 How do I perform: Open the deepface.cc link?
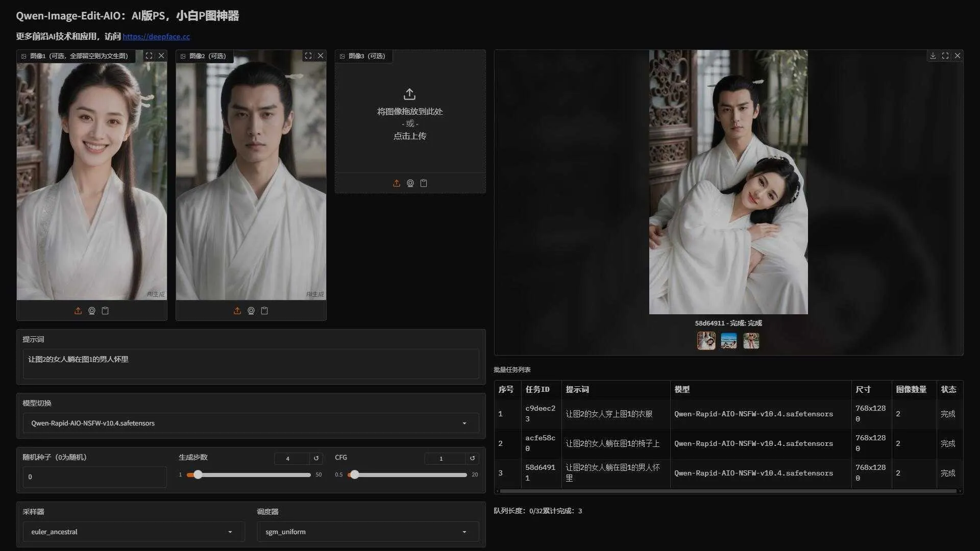[x=157, y=36]
